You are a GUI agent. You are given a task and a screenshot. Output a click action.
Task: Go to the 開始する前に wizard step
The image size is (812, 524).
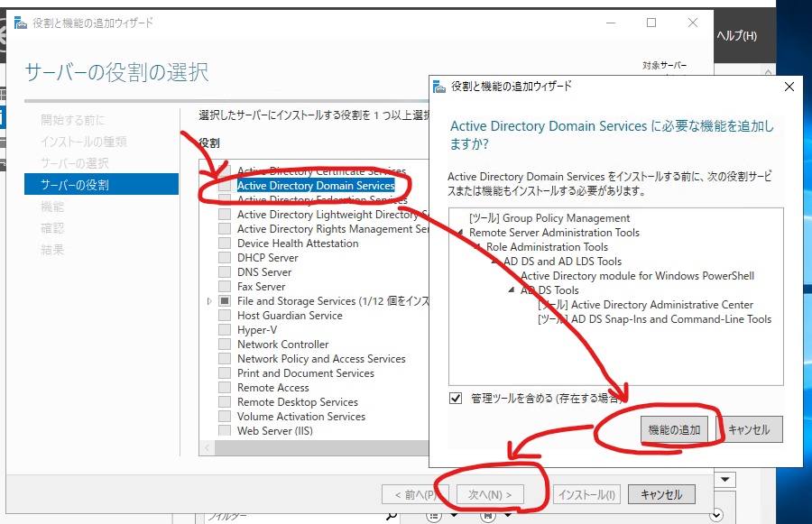[72, 120]
